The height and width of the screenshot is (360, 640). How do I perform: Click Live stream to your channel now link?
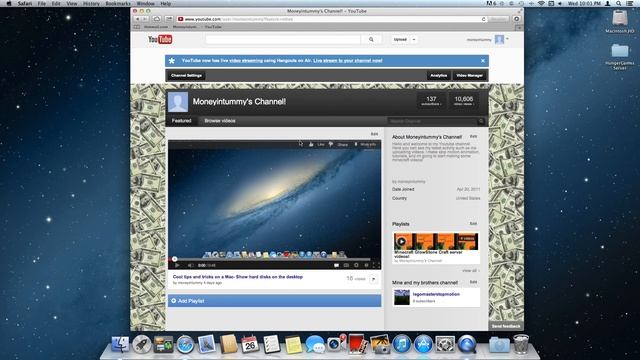point(348,61)
